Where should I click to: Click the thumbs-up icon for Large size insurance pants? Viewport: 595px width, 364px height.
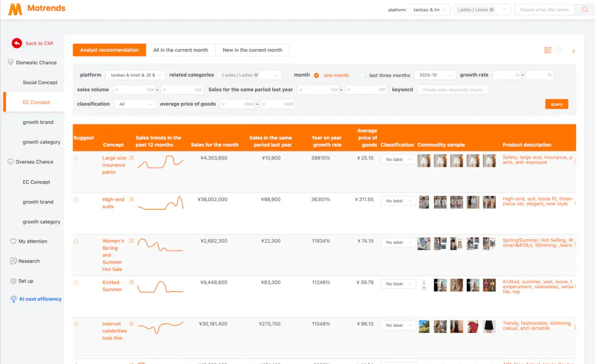[77, 157]
